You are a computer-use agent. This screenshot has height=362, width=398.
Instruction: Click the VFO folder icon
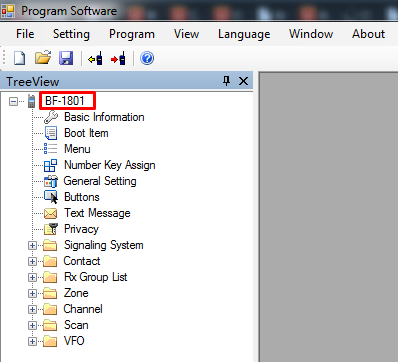click(50, 341)
